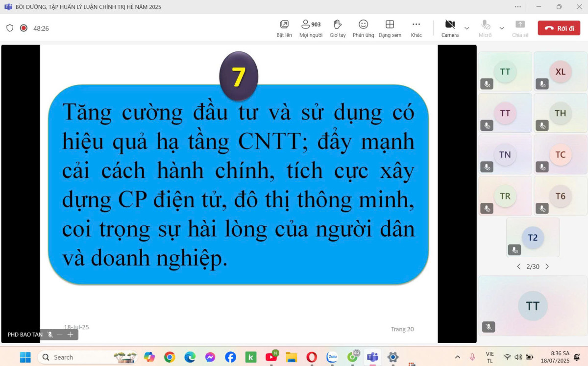This screenshot has height=366, width=588.
Task: Go to next participant page arrow
Action: pos(547,267)
